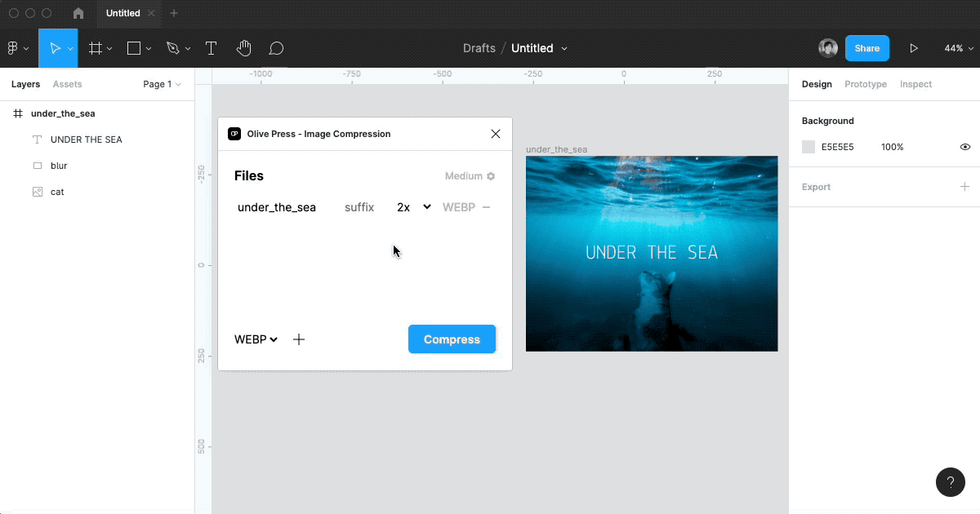Toggle background color visibility eye
The width and height of the screenshot is (980, 514).
coord(964,147)
